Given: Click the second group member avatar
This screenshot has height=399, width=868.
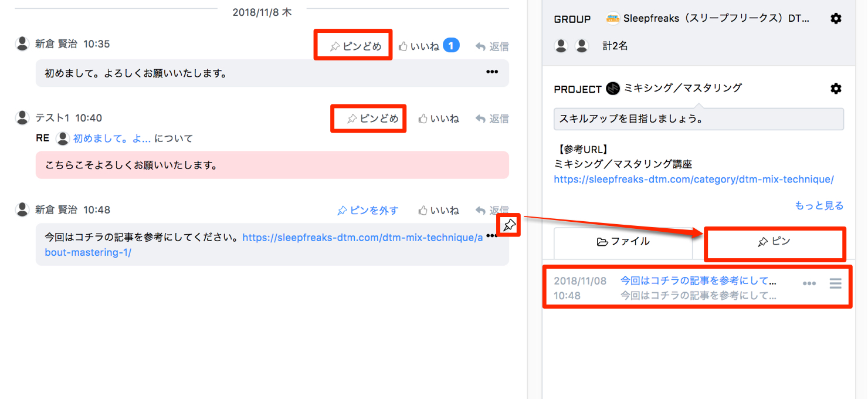Looking at the screenshot, I should (x=582, y=46).
